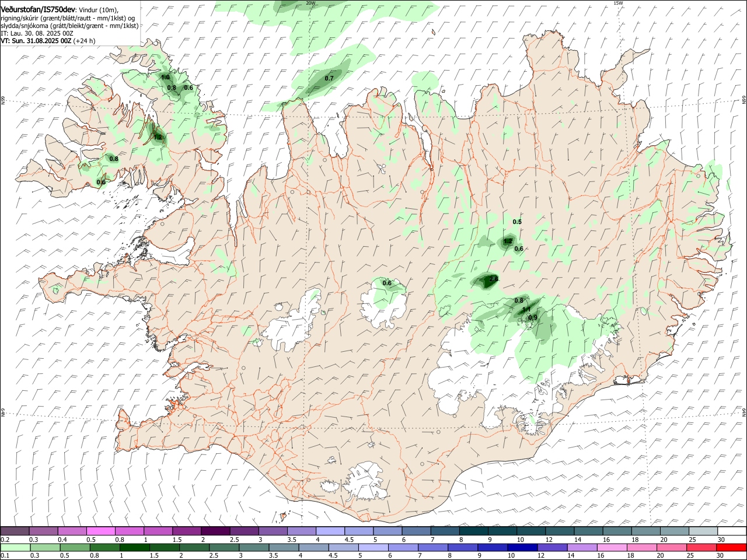This screenshot has width=747, height=560.
Task: Select the dark navy swatch at lower-row 10
Action: [x=522, y=547]
